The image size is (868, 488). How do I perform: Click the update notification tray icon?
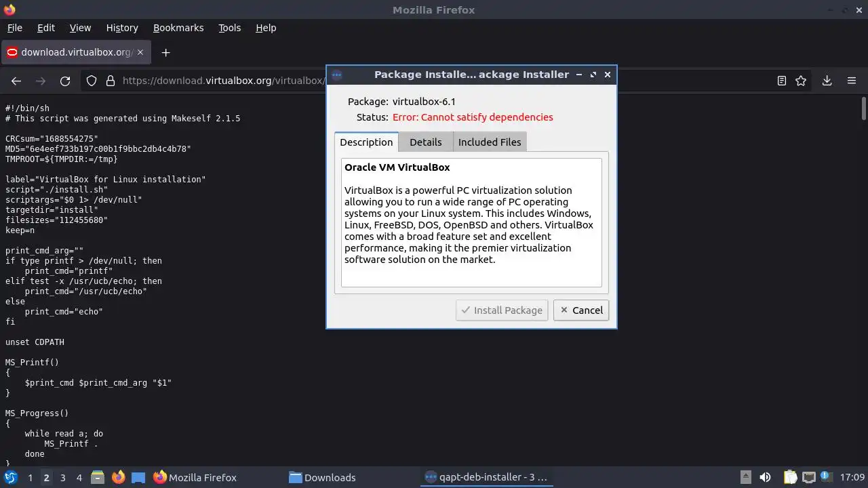[826, 477]
